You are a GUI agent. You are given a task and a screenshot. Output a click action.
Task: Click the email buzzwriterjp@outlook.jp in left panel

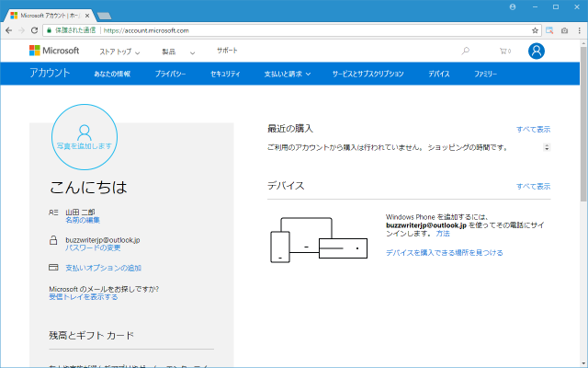(x=103, y=240)
